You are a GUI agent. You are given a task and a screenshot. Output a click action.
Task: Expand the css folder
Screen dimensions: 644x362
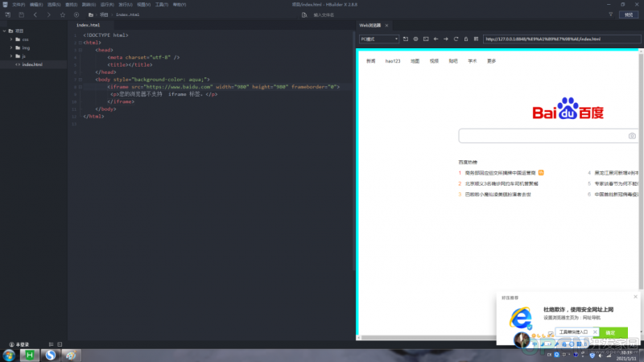click(11, 39)
